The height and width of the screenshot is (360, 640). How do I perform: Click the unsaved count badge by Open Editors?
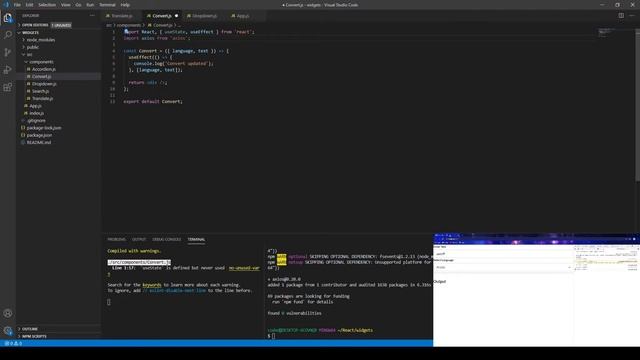61,25
